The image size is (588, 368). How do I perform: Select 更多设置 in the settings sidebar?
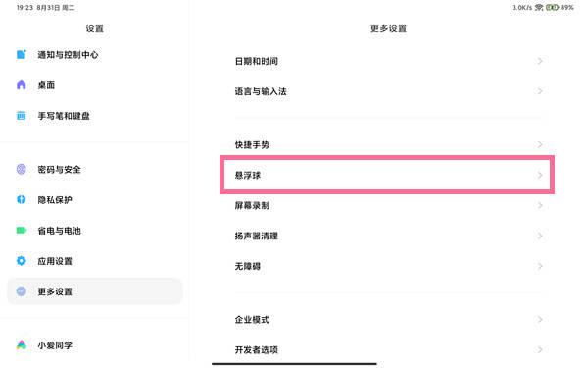pyautogui.click(x=95, y=291)
